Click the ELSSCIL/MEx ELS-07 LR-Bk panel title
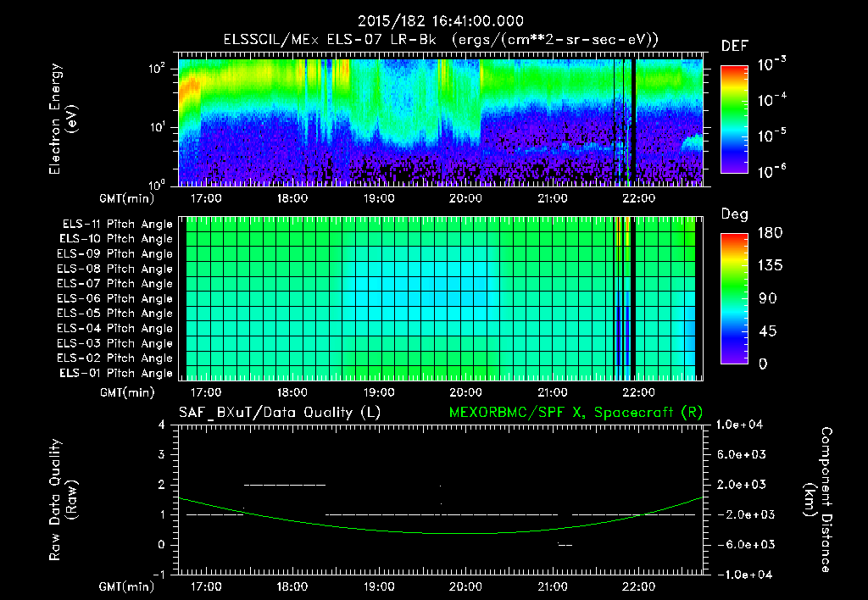Viewport: 868px width, 600px height. [x=441, y=40]
